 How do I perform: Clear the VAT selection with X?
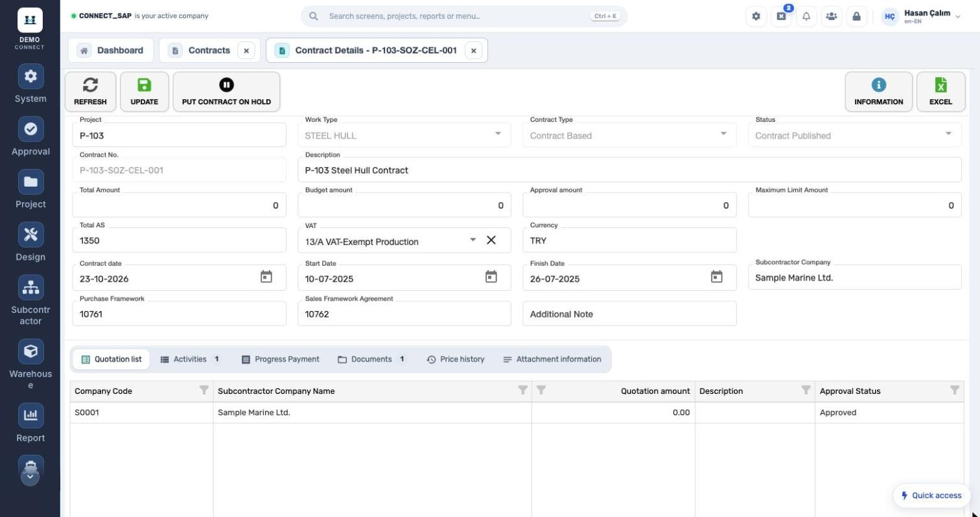point(491,240)
